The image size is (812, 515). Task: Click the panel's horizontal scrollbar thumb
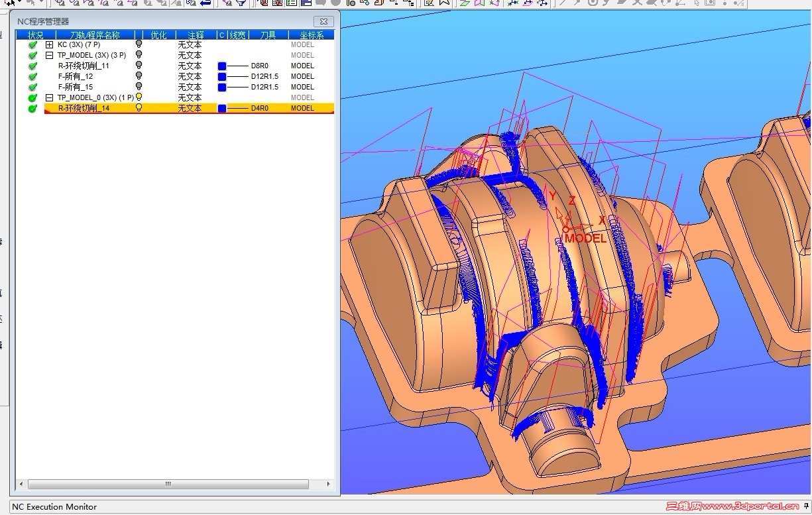pos(168,484)
